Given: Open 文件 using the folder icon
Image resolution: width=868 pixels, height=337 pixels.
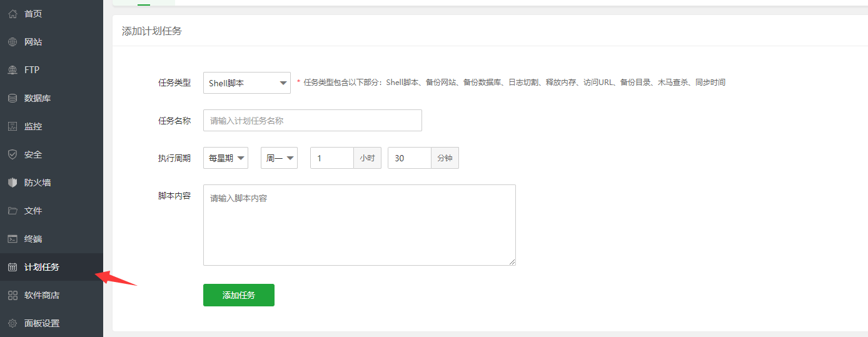Looking at the screenshot, I should tap(13, 211).
